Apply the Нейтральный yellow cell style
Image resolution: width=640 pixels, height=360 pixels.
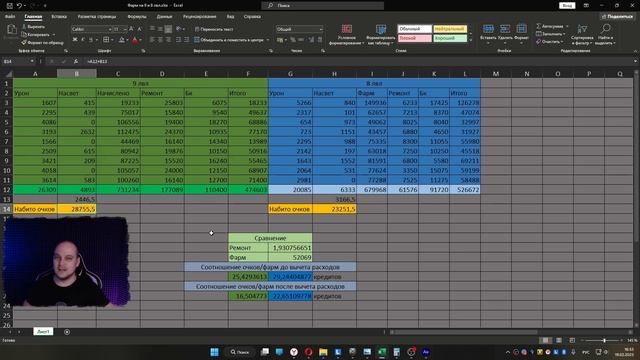coord(450,29)
